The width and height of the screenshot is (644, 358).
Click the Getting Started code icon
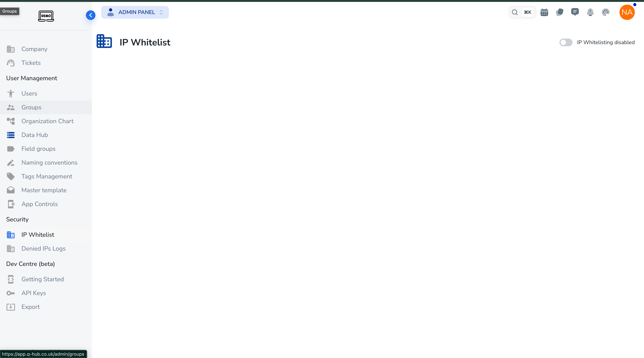[11, 279]
